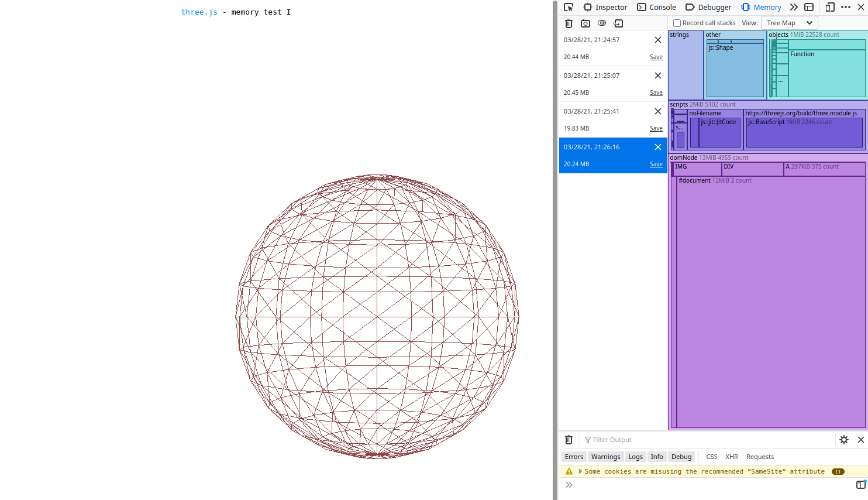Open the three.js link on page

(199, 12)
